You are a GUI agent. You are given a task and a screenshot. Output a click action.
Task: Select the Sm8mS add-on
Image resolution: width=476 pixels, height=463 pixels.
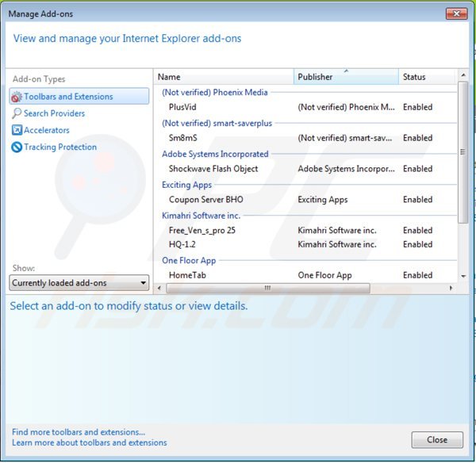(182, 138)
